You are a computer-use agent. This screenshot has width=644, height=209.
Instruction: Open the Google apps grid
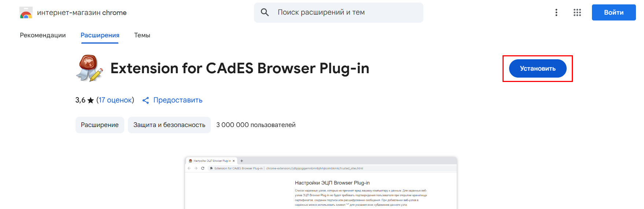[x=577, y=12]
